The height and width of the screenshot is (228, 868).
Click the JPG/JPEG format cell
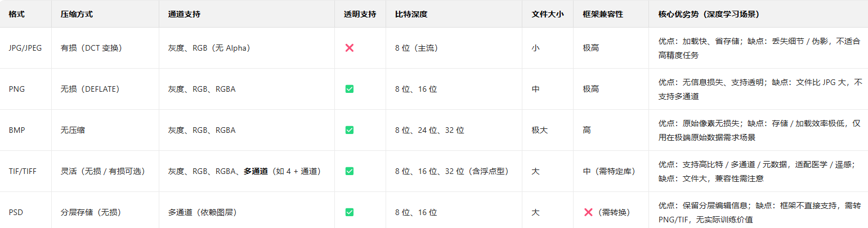(x=25, y=48)
